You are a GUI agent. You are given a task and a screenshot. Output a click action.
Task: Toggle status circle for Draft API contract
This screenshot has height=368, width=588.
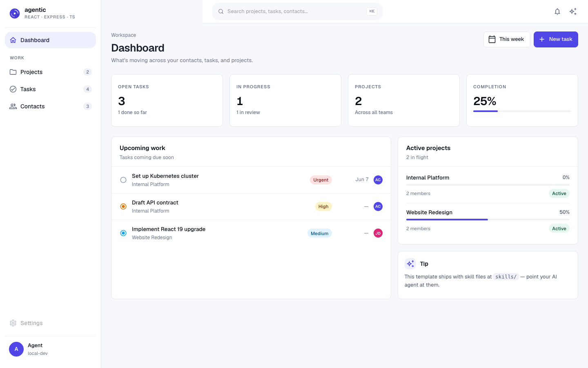point(123,206)
